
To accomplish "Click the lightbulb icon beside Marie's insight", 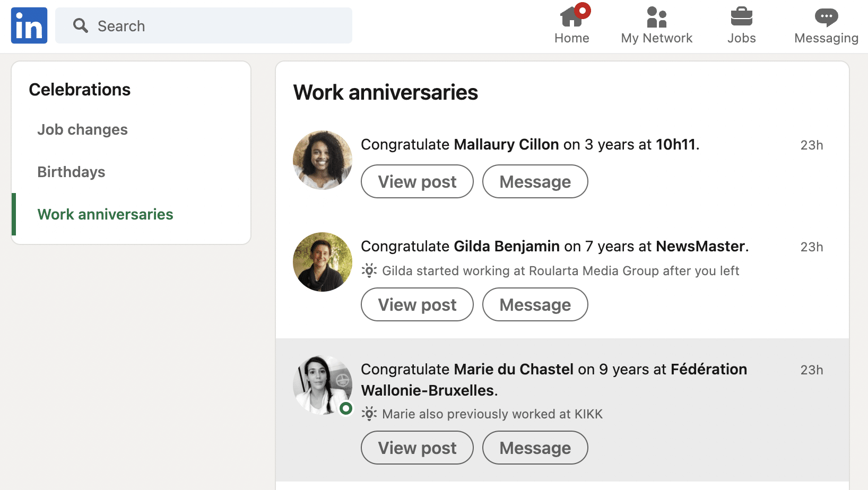I will coord(369,414).
